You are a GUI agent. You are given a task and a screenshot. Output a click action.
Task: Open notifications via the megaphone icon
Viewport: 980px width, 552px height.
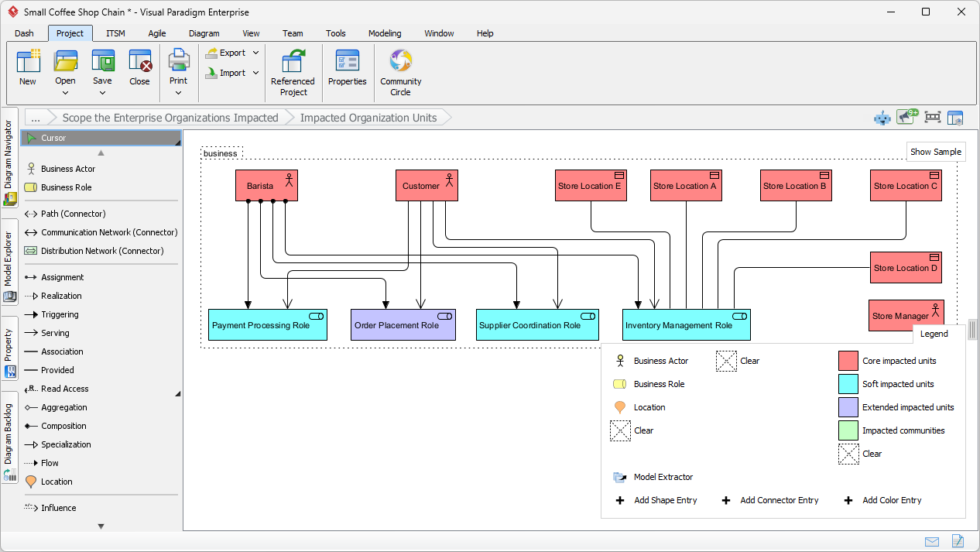pos(906,116)
